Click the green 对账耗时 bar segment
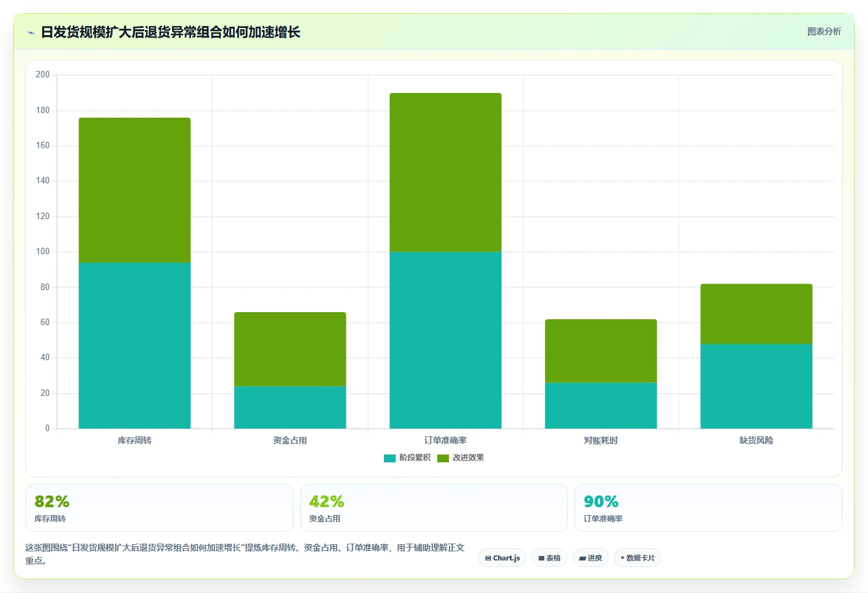The height and width of the screenshot is (593, 868). coord(601,351)
